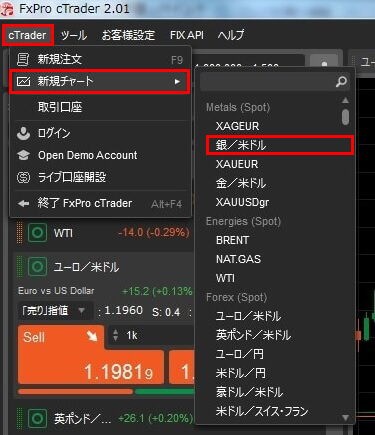Click the Open Demo Account graduation cap icon
Viewport: 375px width, 435px height.
[23, 155]
